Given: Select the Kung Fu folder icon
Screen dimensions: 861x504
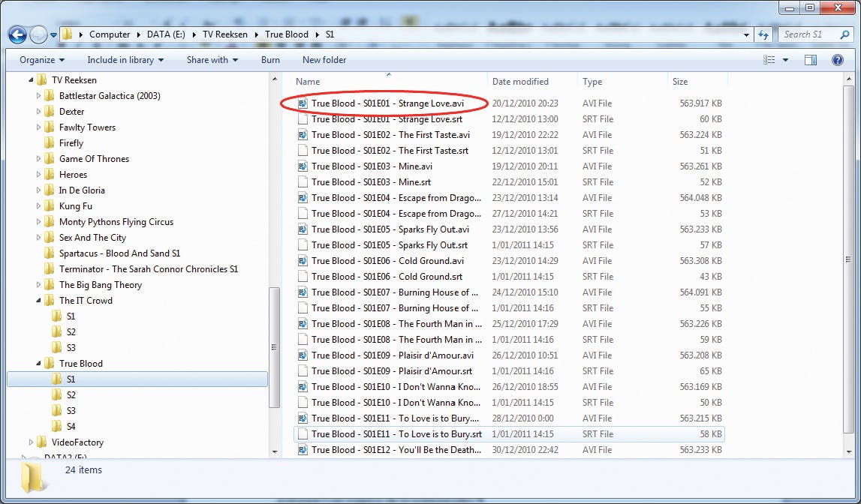Looking at the screenshot, I should [x=49, y=206].
